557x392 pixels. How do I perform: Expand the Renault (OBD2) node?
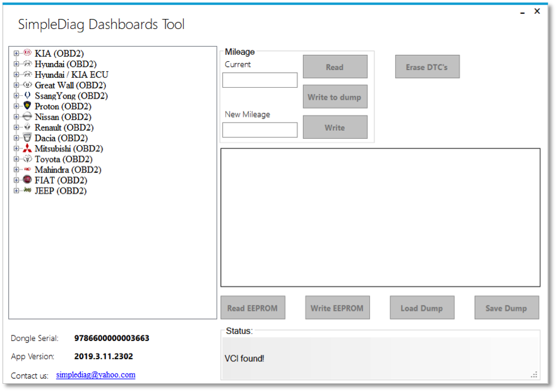point(16,128)
